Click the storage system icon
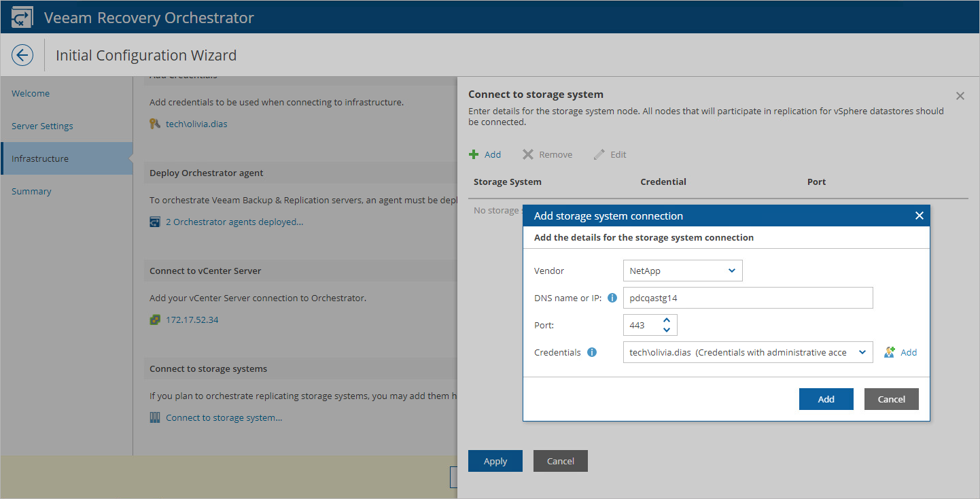980x499 pixels. (155, 417)
